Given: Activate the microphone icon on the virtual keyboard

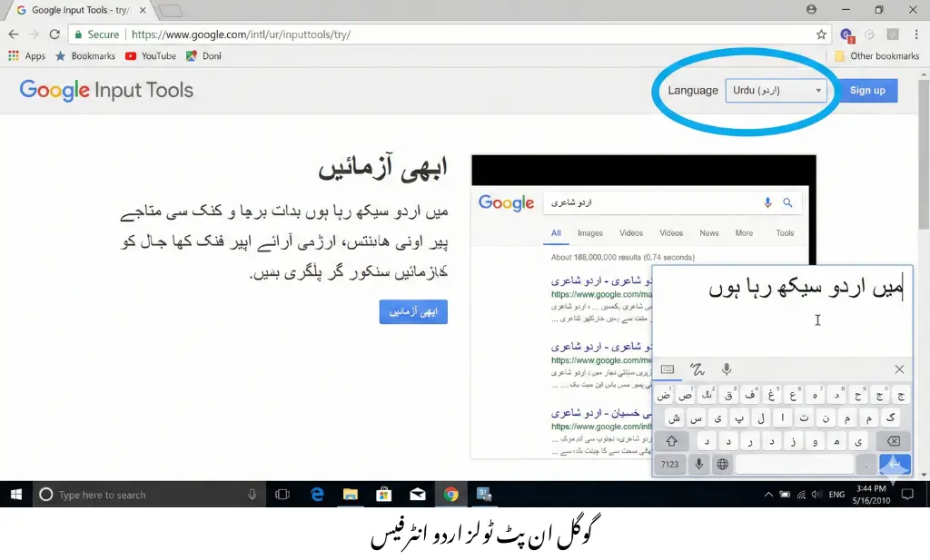Looking at the screenshot, I should [727, 368].
